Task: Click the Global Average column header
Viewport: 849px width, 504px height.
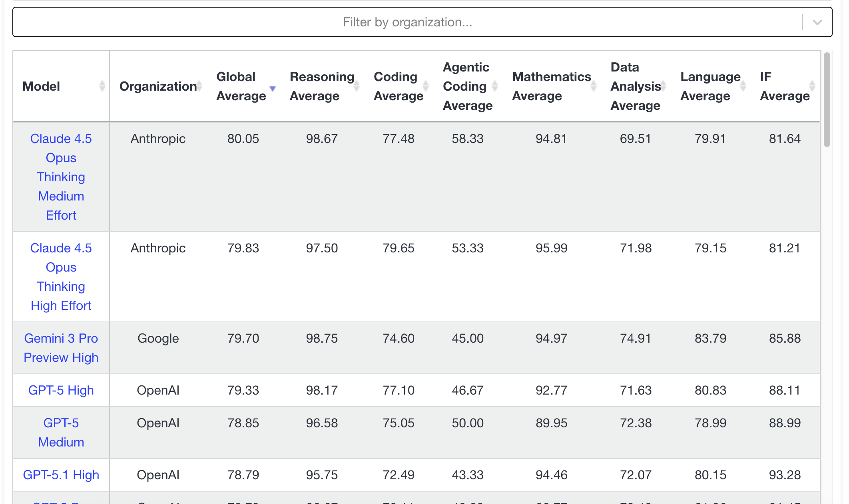Action: (241, 86)
